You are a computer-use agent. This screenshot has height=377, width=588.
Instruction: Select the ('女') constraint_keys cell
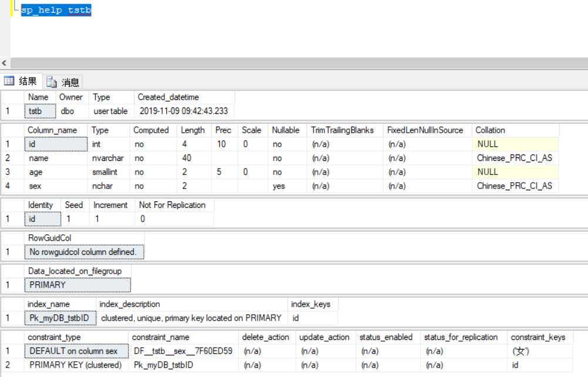540,351
